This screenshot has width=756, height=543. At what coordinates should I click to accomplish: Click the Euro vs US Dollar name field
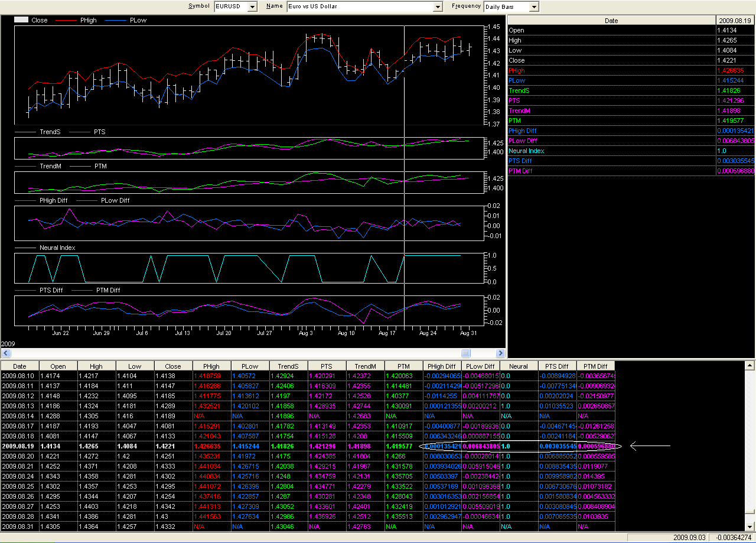360,6
